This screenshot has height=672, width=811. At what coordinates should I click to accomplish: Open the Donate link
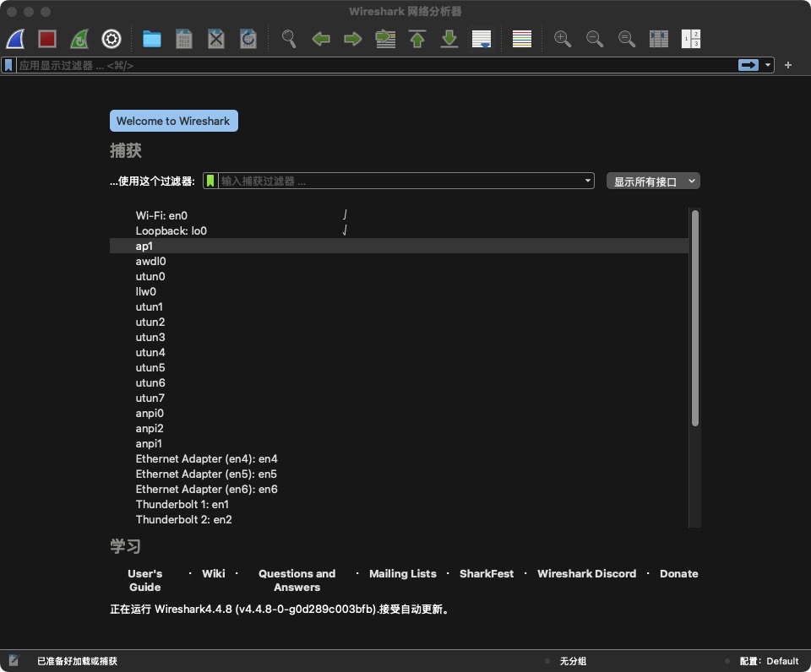tap(678, 573)
